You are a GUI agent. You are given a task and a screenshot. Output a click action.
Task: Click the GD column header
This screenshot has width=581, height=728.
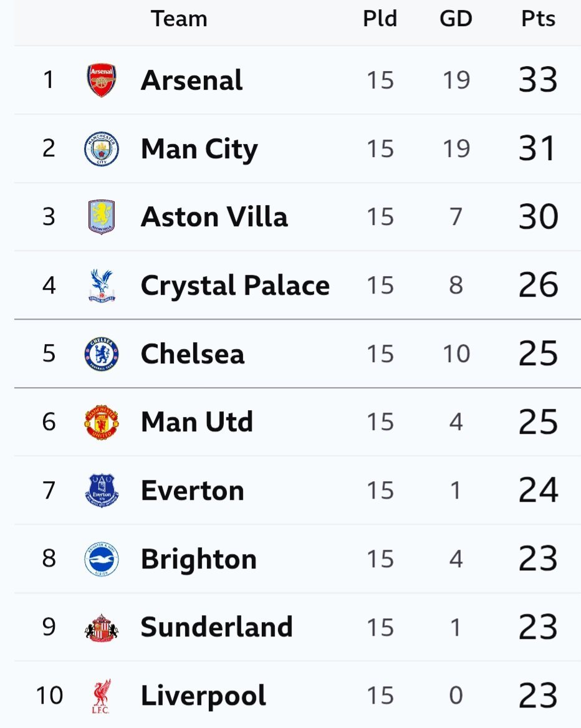coord(456,19)
